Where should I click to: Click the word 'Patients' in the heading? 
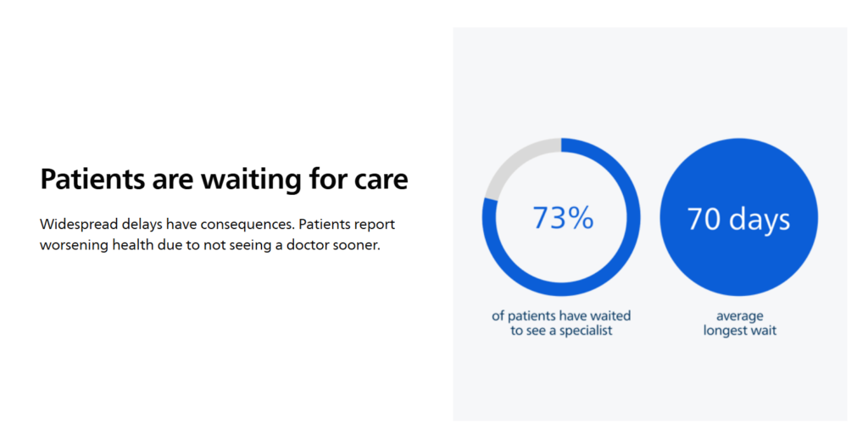tap(93, 179)
